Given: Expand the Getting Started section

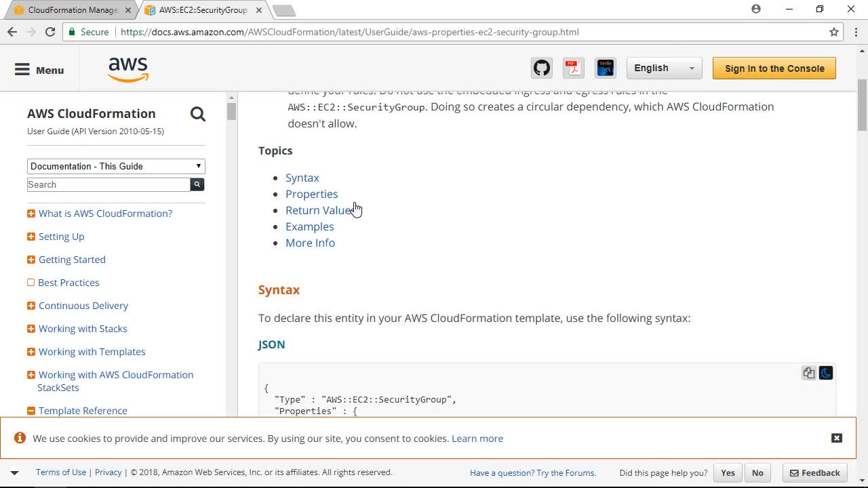Looking at the screenshot, I should (31, 260).
